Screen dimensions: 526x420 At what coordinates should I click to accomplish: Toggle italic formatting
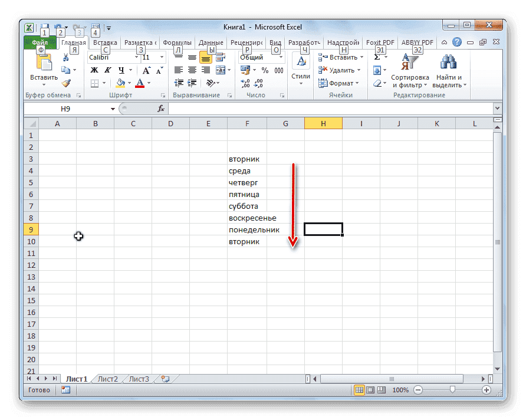click(108, 70)
